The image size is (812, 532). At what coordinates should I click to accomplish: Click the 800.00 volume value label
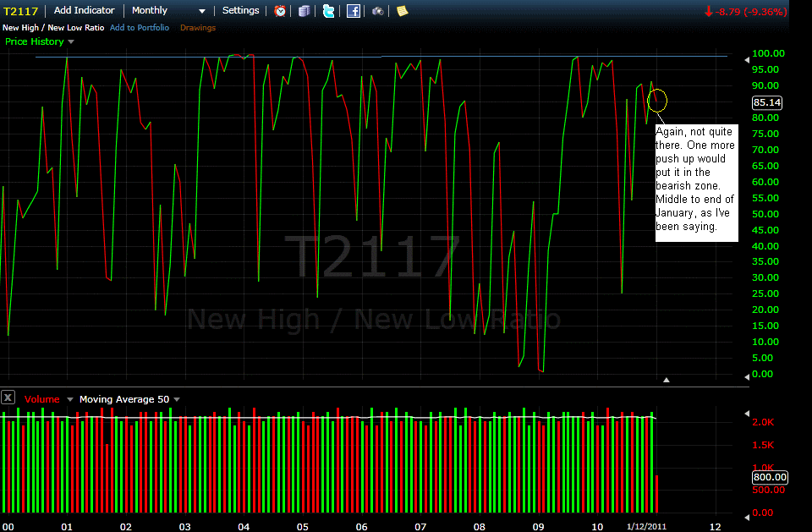770,477
